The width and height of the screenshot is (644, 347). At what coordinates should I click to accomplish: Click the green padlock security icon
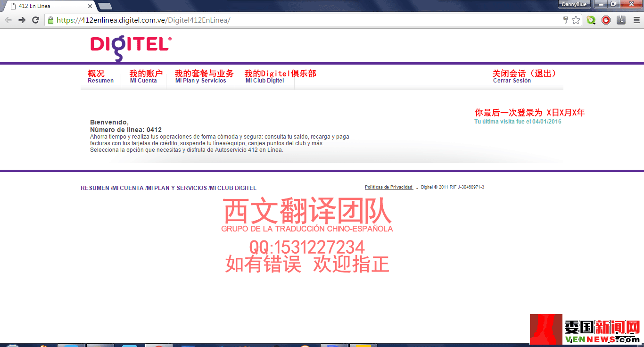51,20
